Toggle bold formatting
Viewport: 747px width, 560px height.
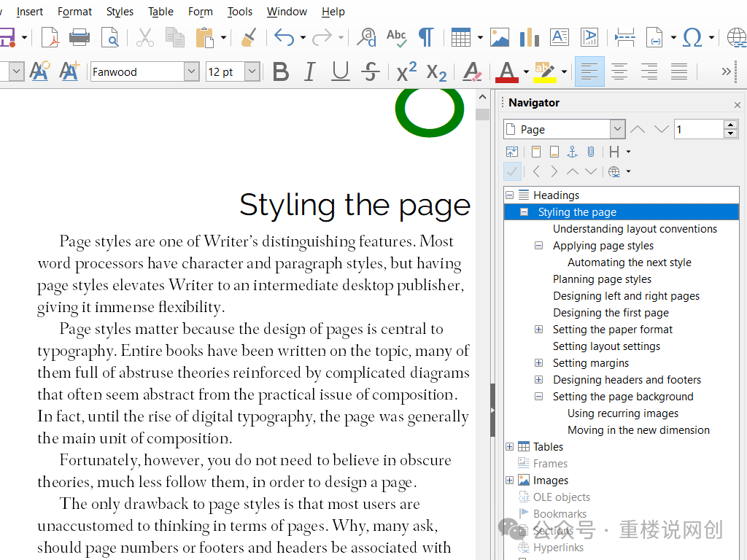281,72
